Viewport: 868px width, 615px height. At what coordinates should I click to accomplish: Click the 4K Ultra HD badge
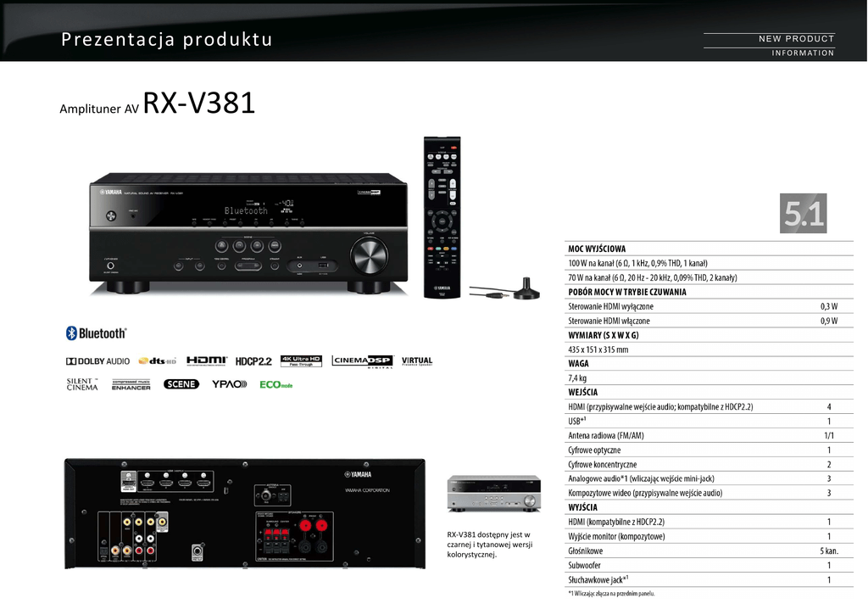coord(301,361)
